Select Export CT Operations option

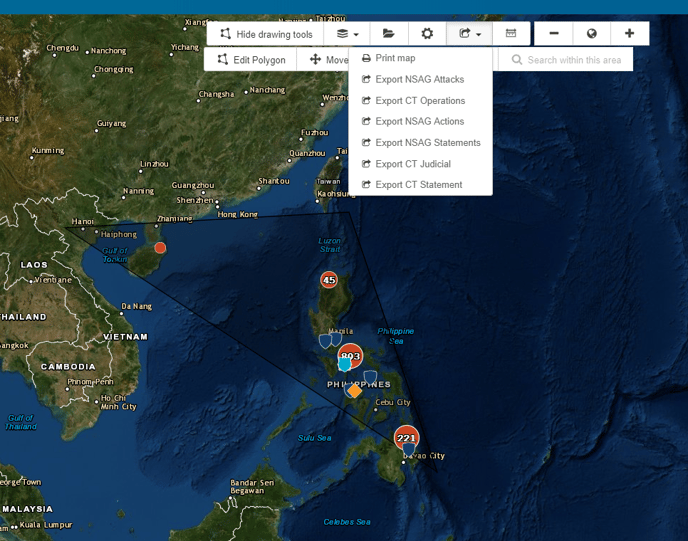pyautogui.click(x=420, y=100)
